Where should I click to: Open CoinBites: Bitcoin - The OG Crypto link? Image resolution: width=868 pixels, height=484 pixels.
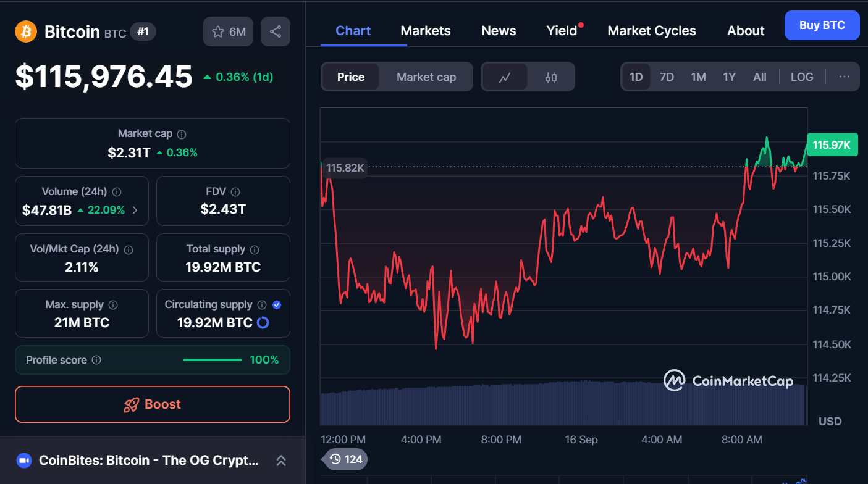pos(149,461)
